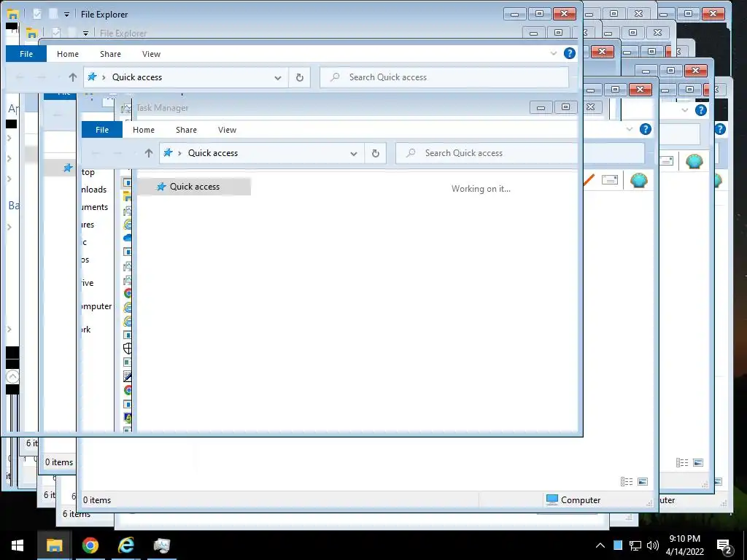747x560 pixels.
Task: Expand breadcrumb chevron before lower Quick access
Action: tap(179, 153)
